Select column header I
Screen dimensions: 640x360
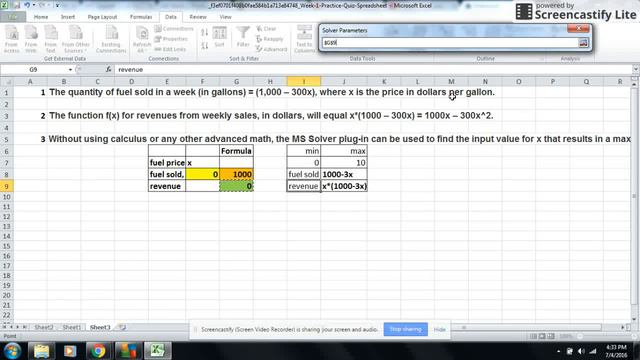(304, 82)
